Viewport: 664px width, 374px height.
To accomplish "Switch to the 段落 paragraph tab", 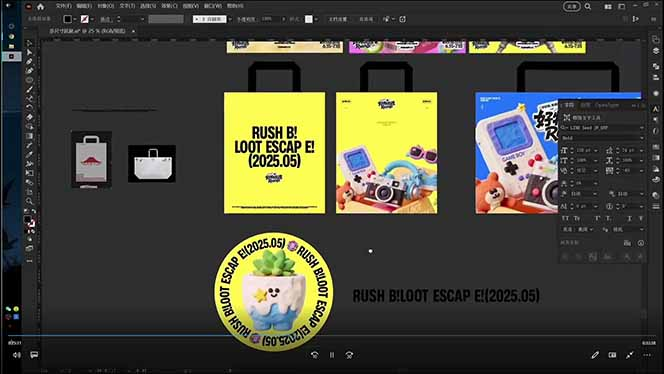I will 585,105.
